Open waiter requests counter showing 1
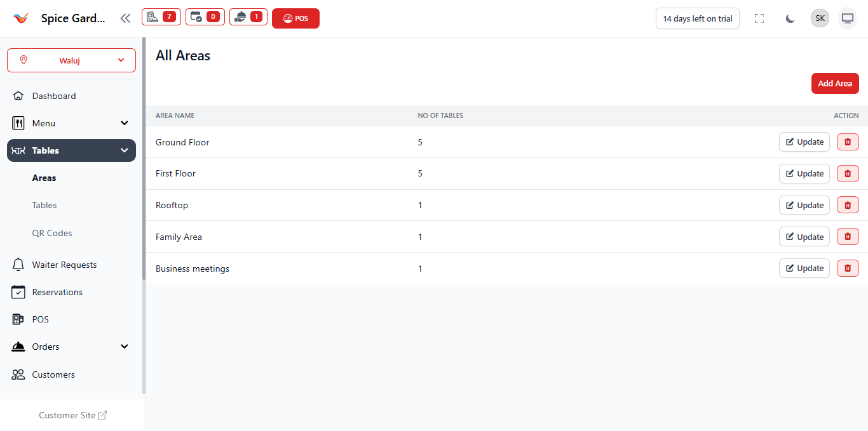Screen dimensions: 868x431 [x=248, y=17]
